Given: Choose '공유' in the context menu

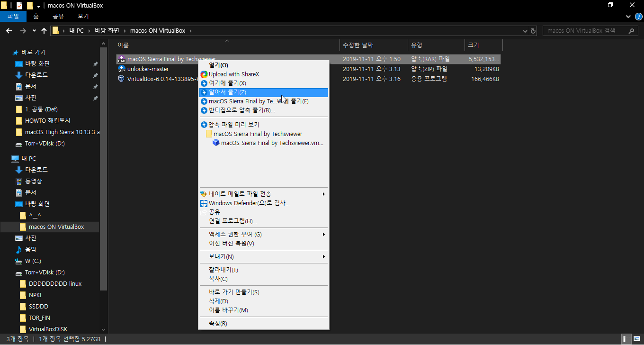Looking at the screenshot, I should point(264,212).
